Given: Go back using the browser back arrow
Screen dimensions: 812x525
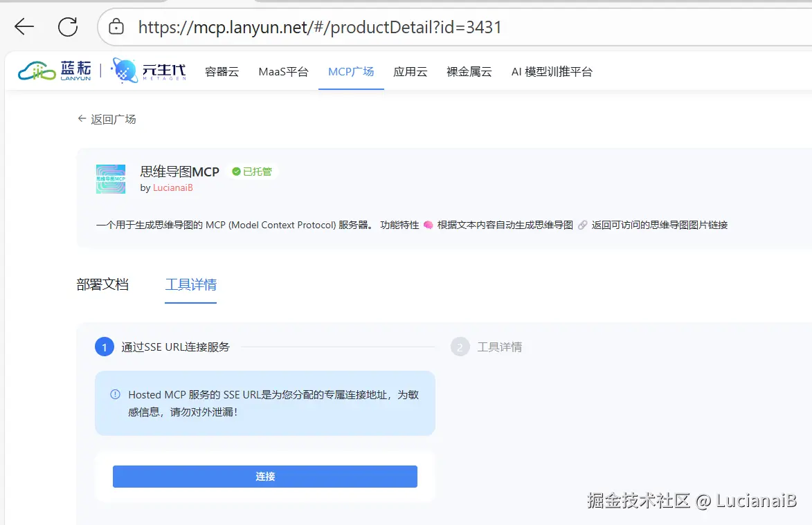Looking at the screenshot, I should [x=24, y=26].
